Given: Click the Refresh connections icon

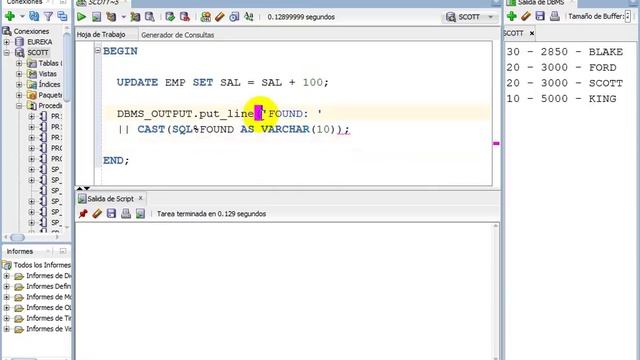Looking at the screenshot, I should 34,16.
